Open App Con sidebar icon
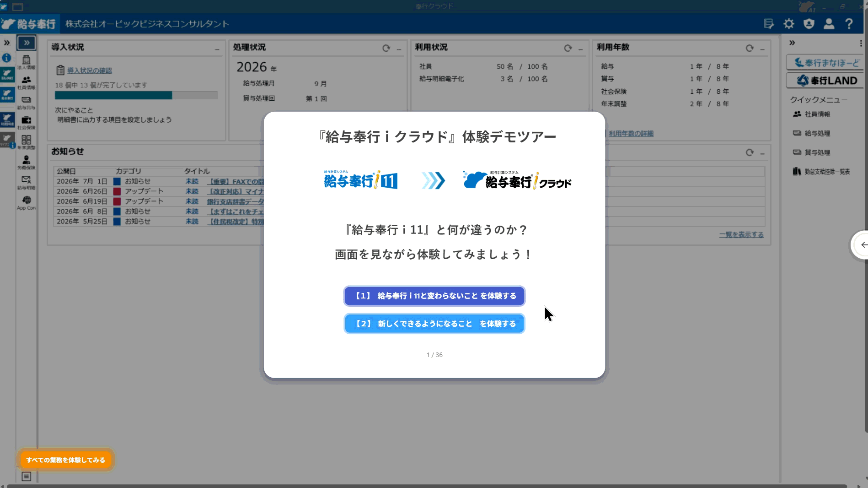This screenshot has width=868, height=488. click(x=27, y=203)
